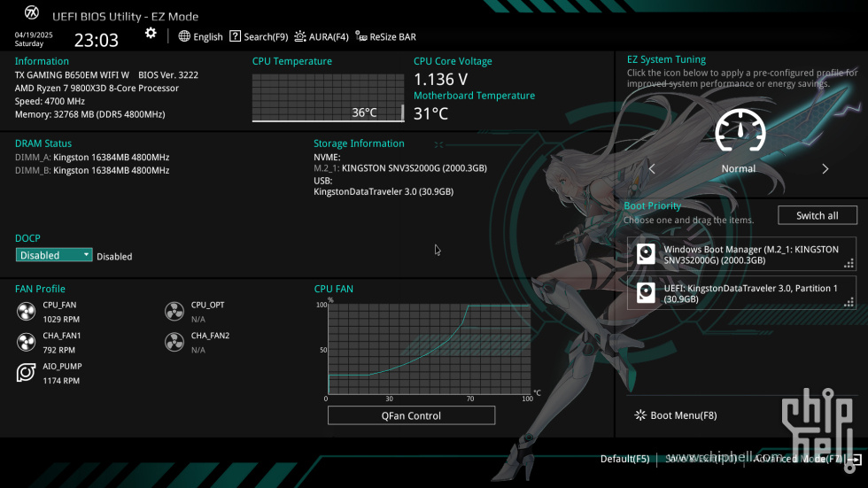Click the Speed: 4700 MHz text

click(50, 101)
